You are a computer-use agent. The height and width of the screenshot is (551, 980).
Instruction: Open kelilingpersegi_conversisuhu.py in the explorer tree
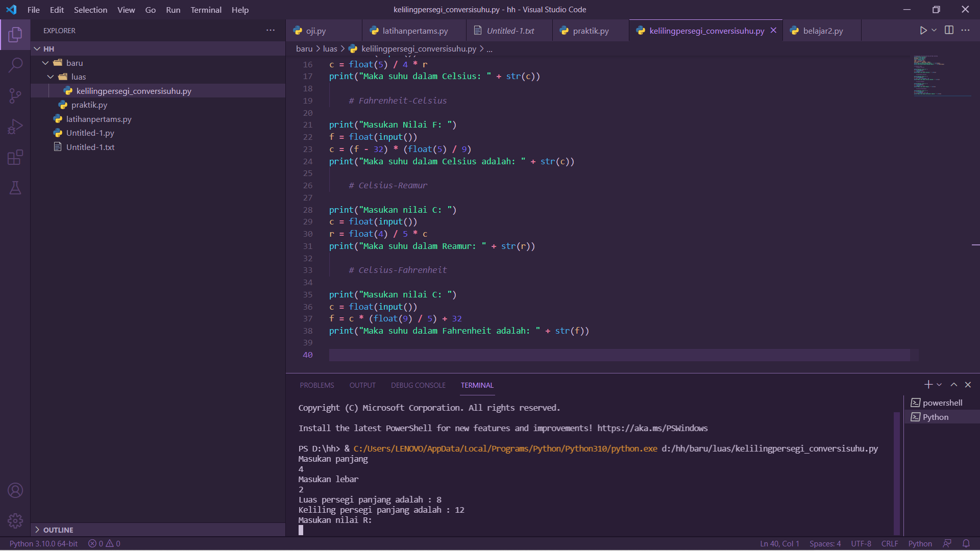tap(158, 91)
